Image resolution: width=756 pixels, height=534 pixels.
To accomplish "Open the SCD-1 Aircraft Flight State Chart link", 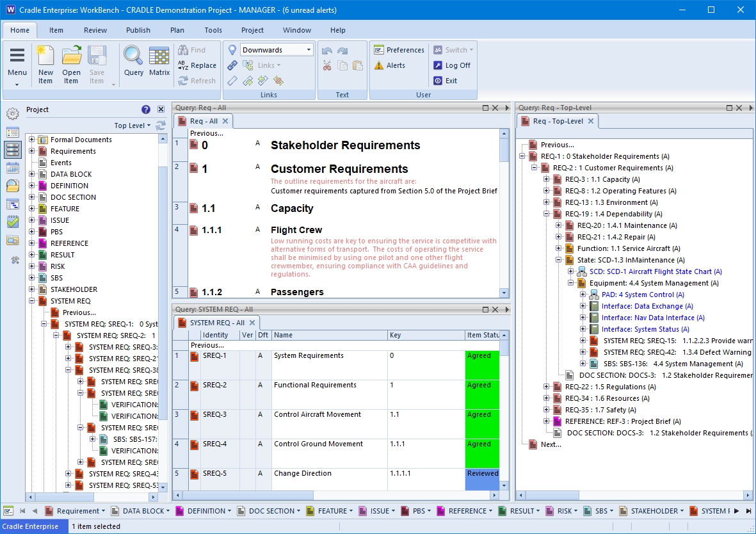I will coord(655,271).
